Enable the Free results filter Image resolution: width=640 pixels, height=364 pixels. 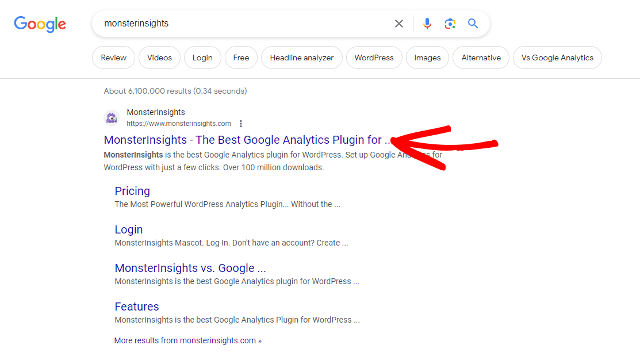241,58
